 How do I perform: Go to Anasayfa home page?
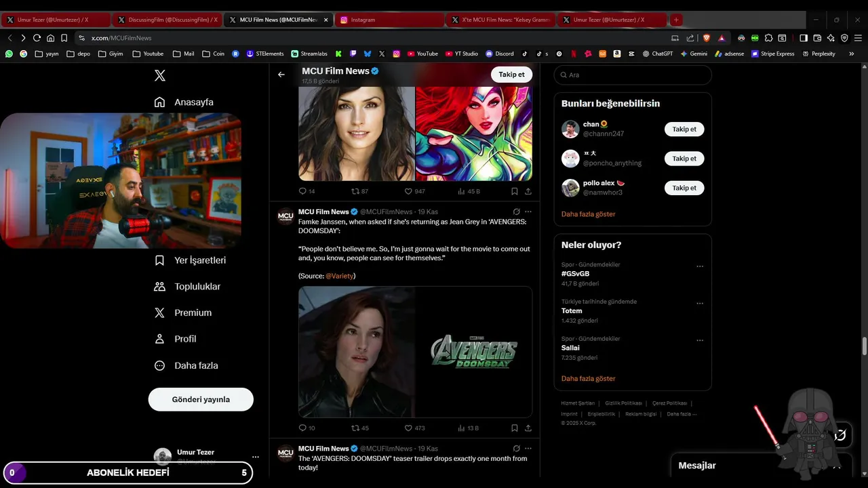coord(184,102)
